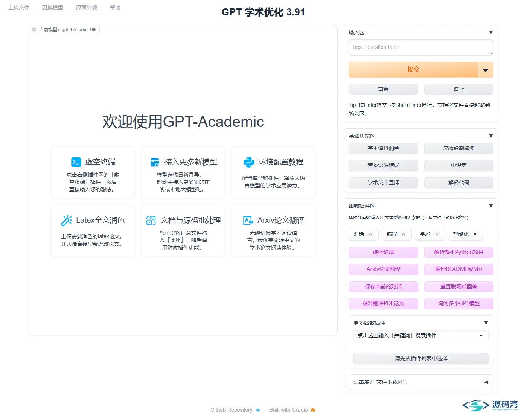The image size is (527, 420).
Task: Click the 接入更多新模型 card icon
Action: coord(155,162)
